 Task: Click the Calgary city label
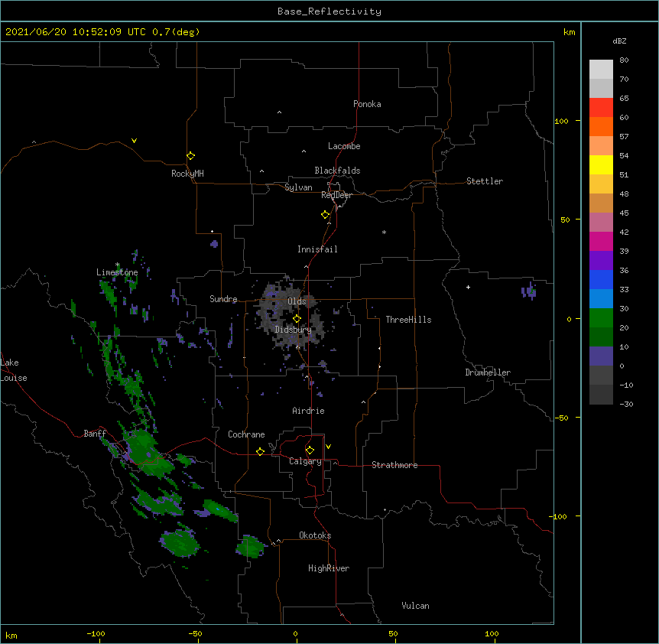tap(305, 461)
